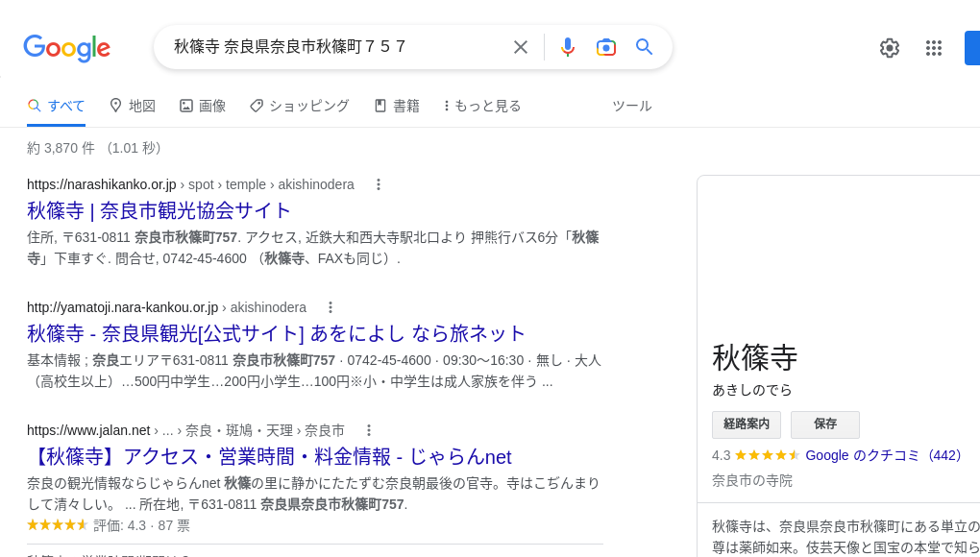The width and height of the screenshot is (980, 557).
Task: Open quick settings via the gear icon
Action: click(x=890, y=47)
